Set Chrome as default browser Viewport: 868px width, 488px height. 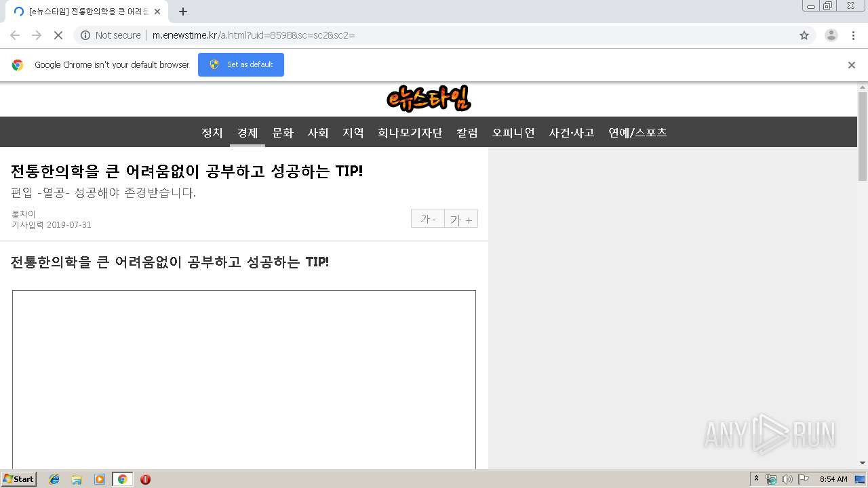(x=241, y=64)
